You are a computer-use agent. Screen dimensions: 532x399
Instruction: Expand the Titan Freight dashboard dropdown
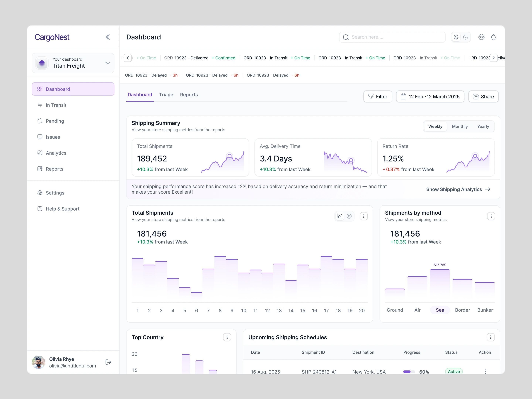tap(108, 63)
